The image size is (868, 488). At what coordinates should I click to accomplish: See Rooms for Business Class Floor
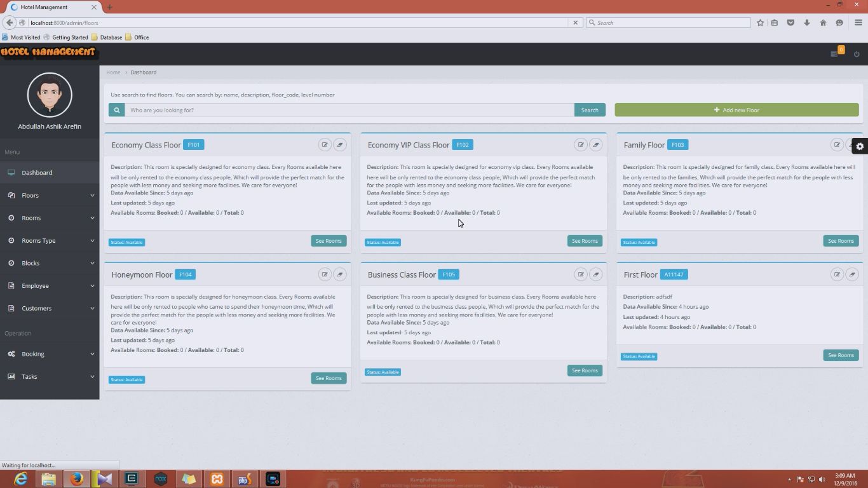pyautogui.click(x=585, y=370)
